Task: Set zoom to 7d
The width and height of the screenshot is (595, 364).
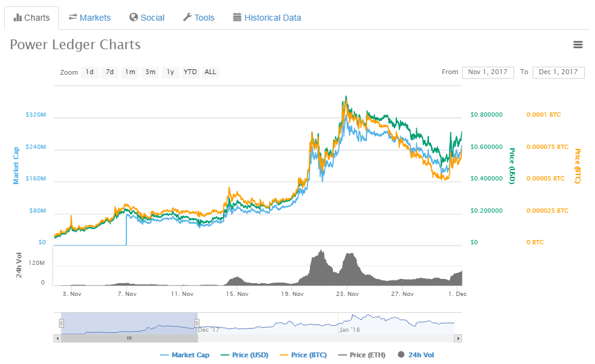Action: pyautogui.click(x=109, y=72)
